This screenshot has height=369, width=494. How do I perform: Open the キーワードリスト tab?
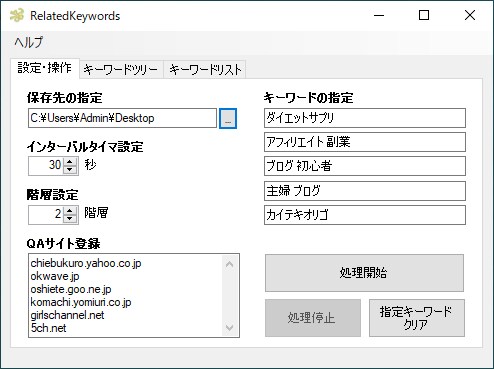point(205,70)
